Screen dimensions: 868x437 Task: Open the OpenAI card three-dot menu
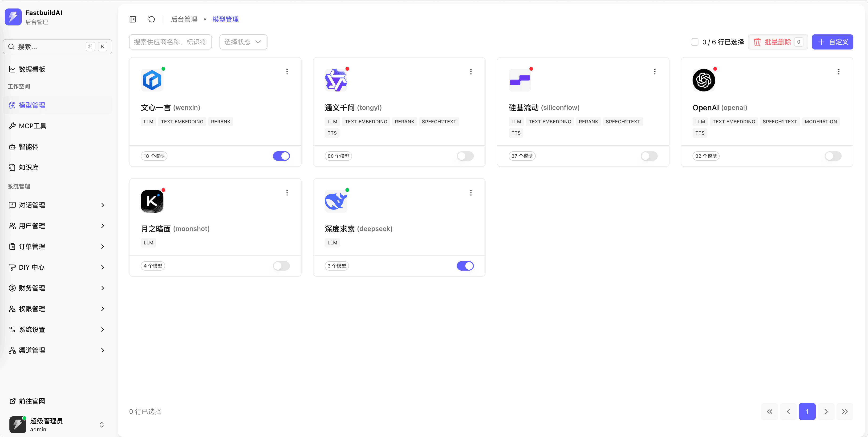click(838, 71)
